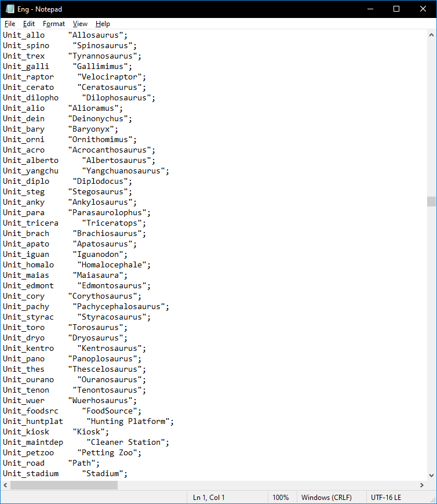The width and height of the screenshot is (437, 504).
Task: Click the 100% zoom status entry
Action: [x=281, y=498]
